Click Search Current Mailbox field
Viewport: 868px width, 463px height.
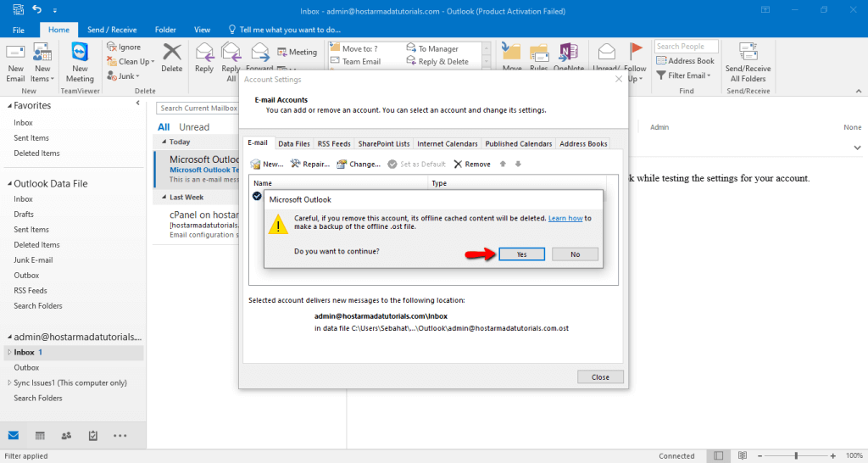click(x=198, y=108)
